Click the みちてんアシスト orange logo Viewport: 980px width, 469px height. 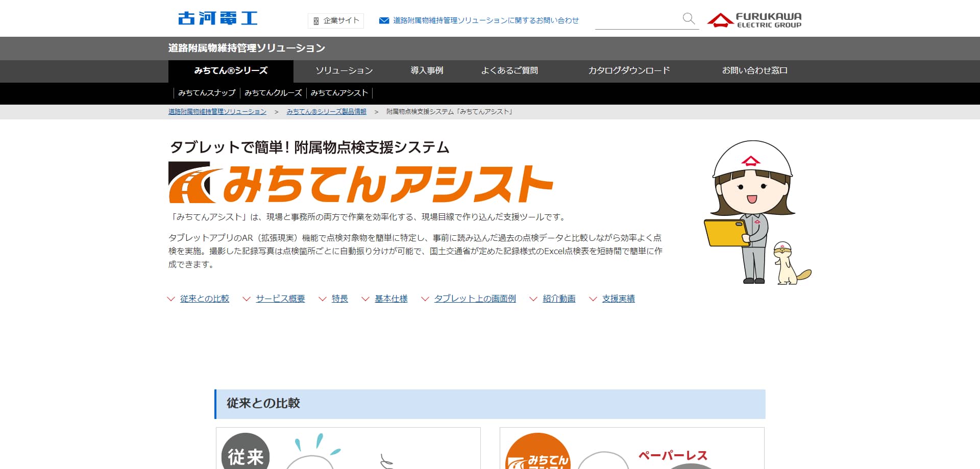pos(361,183)
